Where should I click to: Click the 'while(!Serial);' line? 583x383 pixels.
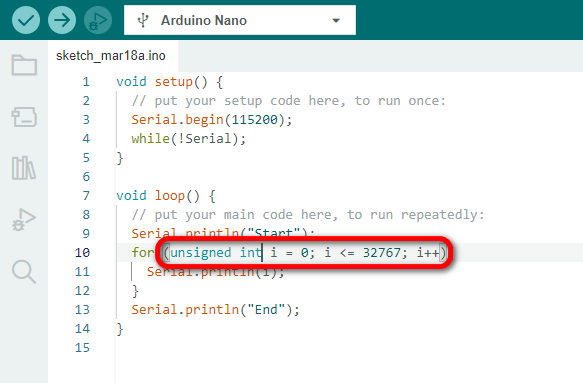click(x=189, y=139)
